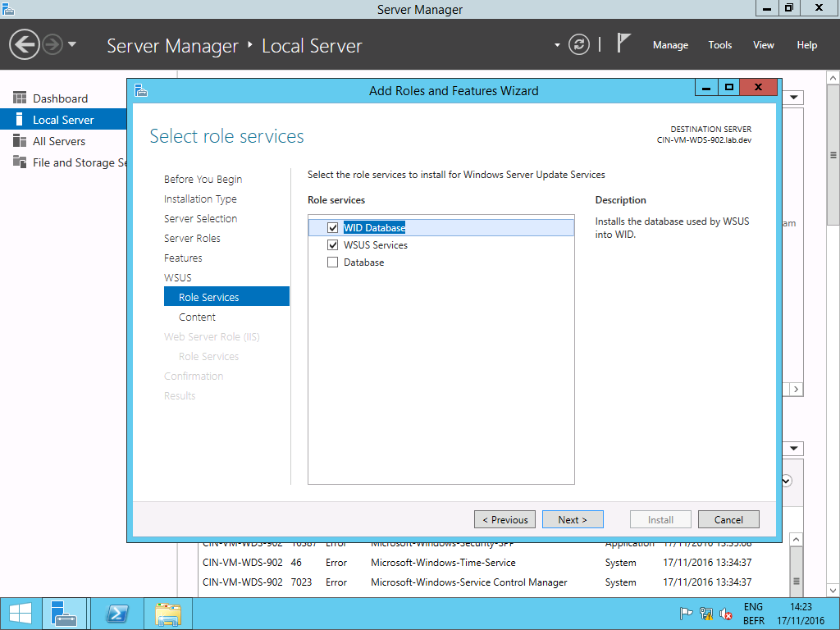Minimize the Add Roles and Features Wizard

click(x=706, y=87)
